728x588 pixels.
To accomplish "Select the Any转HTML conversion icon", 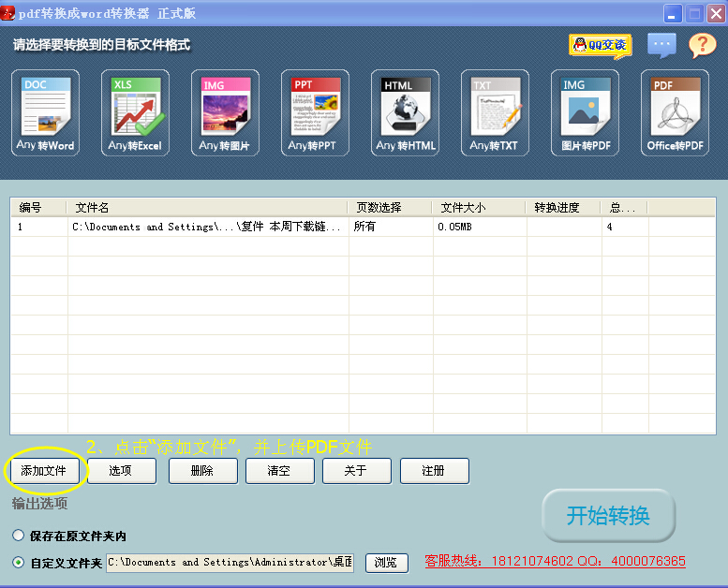I will point(405,112).
